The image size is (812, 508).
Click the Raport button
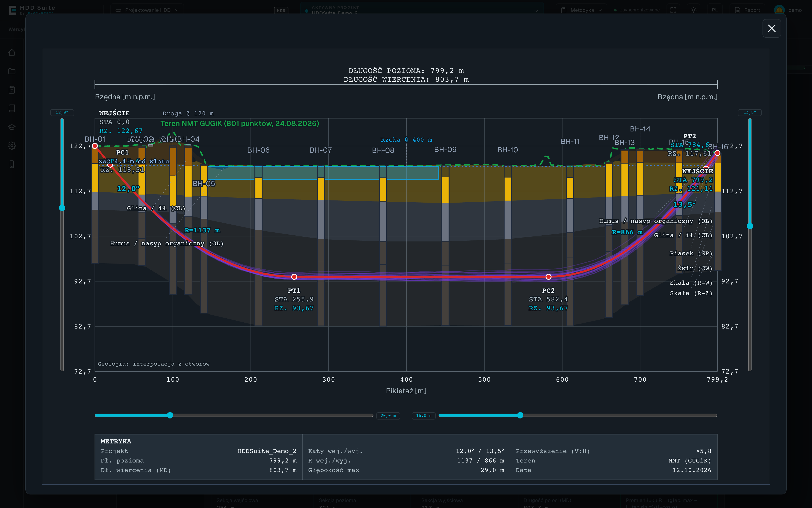point(748,10)
